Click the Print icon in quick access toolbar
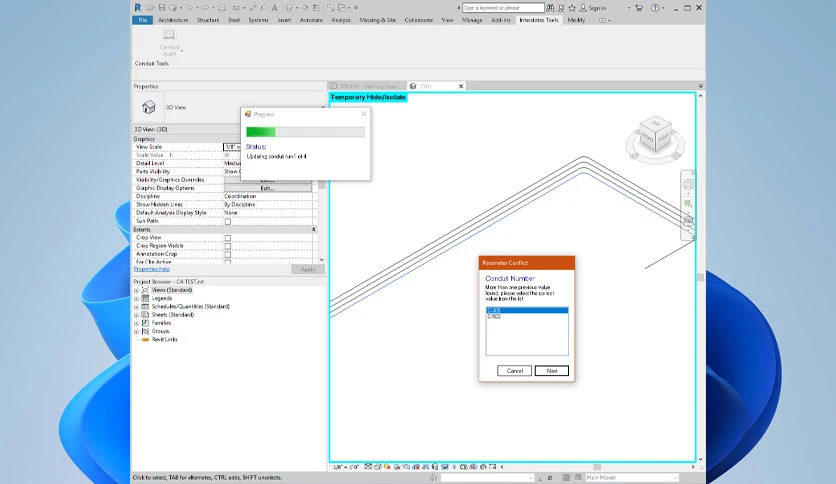Viewport: 836px width, 484px height. pyautogui.click(x=222, y=7)
